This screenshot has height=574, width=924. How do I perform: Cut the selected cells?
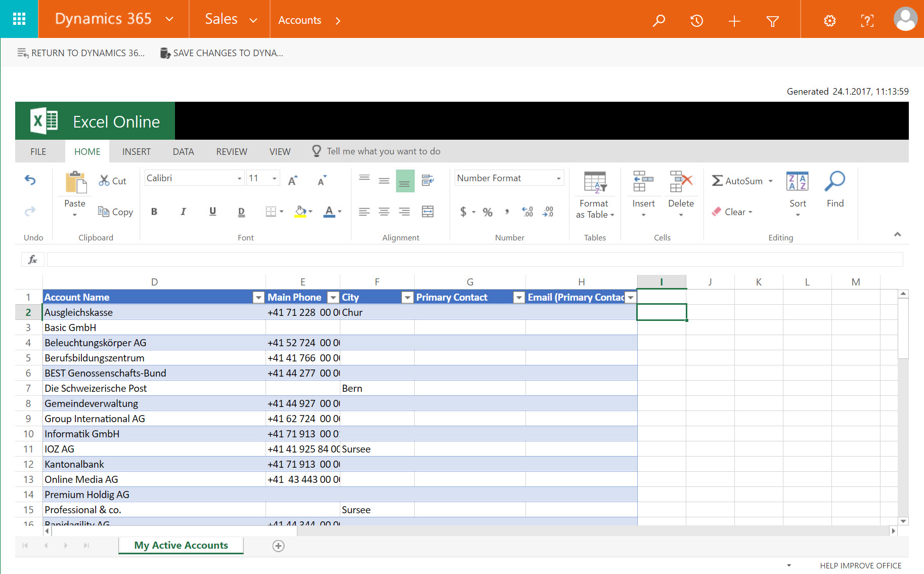[112, 181]
